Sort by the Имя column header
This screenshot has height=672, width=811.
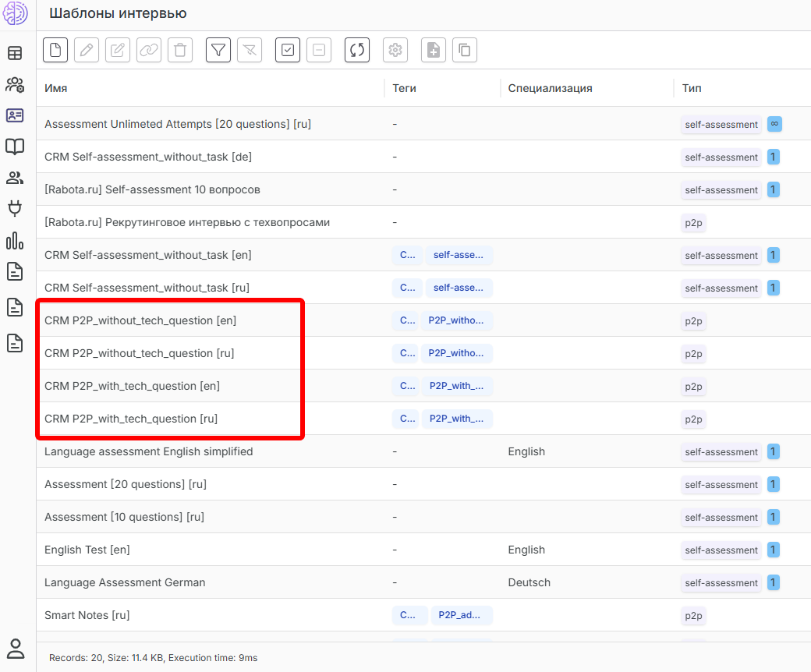(56, 88)
